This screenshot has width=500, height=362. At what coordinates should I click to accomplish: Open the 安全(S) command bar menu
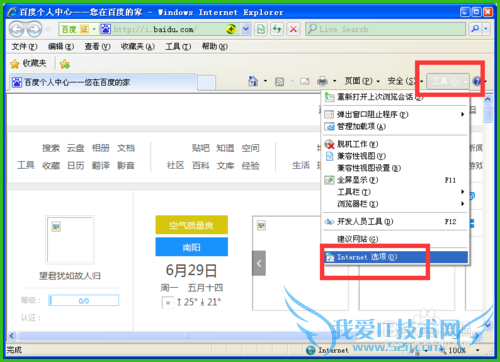[405, 81]
